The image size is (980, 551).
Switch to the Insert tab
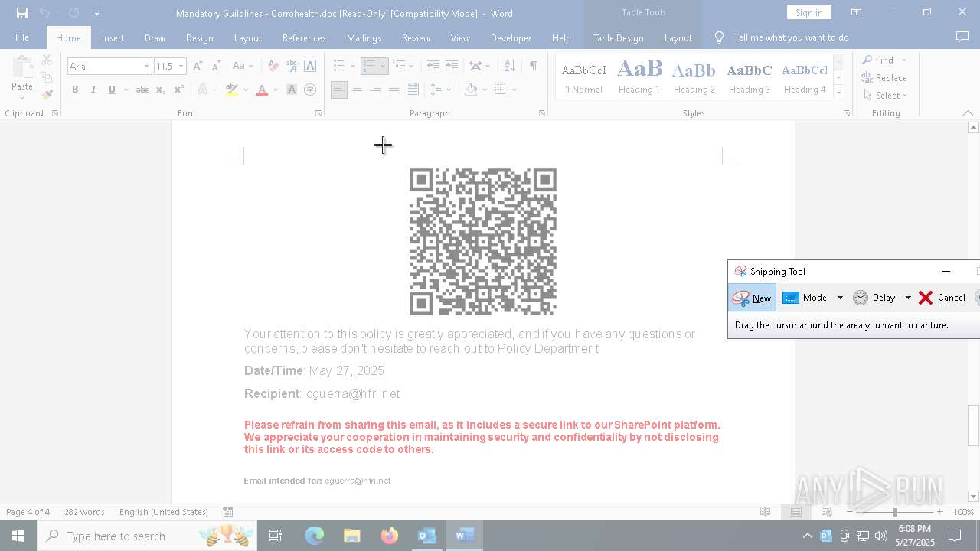pos(113,37)
